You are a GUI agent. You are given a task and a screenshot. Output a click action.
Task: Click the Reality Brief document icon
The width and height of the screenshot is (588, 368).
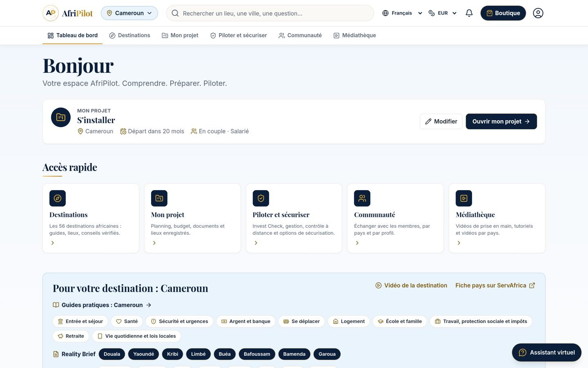[x=56, y=354]
